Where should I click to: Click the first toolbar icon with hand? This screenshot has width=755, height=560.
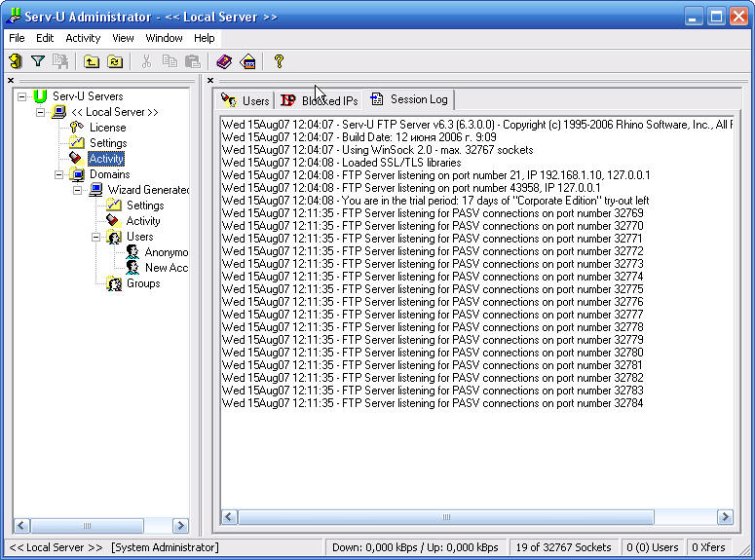[16, 61]
